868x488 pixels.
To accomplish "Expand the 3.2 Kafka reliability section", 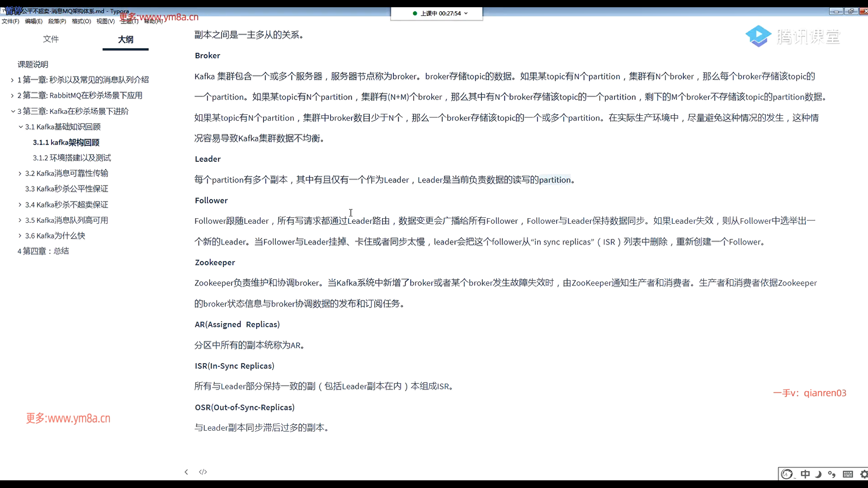I will [x=20, y=174].
